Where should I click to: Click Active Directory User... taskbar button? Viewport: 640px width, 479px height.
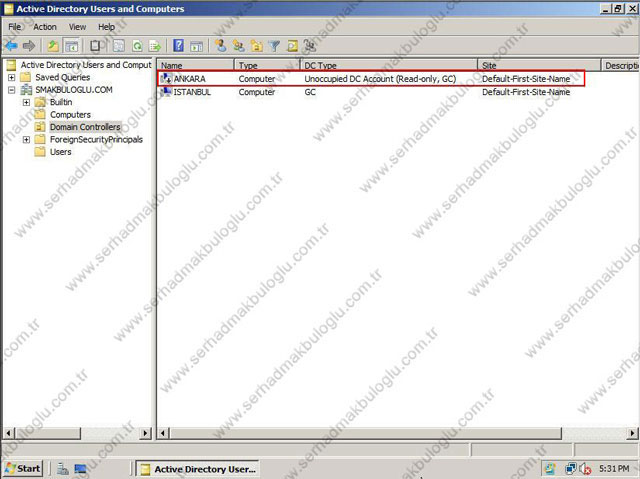pos(197,469)
